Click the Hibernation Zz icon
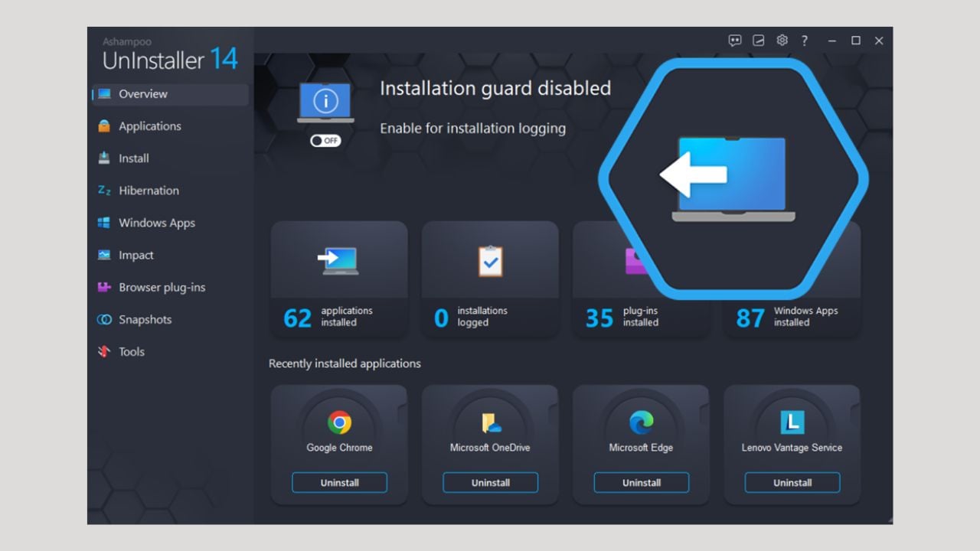 (x=104, y=191)
